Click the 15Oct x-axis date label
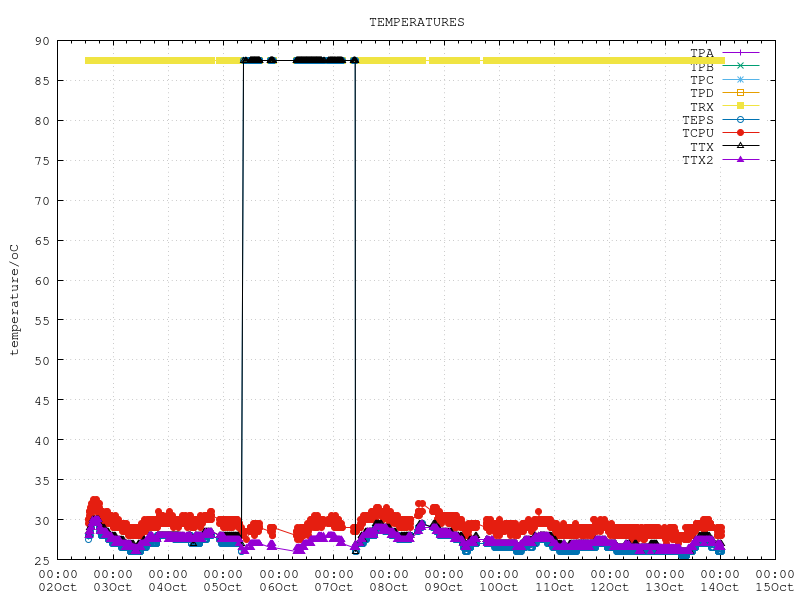Viewport: 800px width, 600px height. (774, 587)
